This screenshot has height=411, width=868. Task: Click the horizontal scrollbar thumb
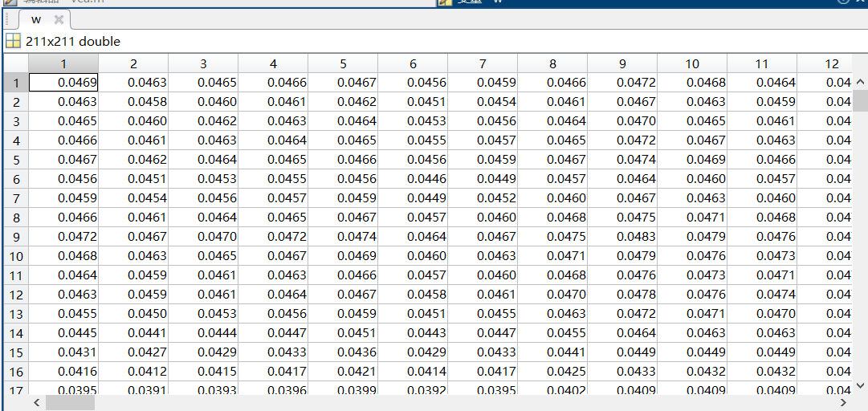pos(71,403)
